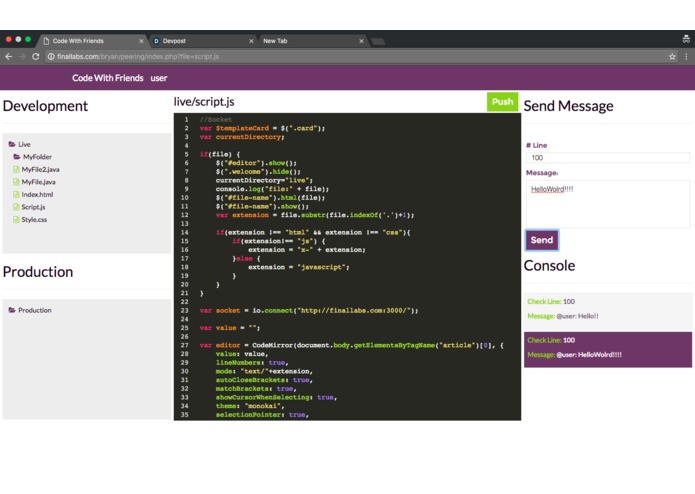Screen dimensions: 695x494
Task: Click the console entry "@user: Hello!!"
Action: [x=608, y=309]
